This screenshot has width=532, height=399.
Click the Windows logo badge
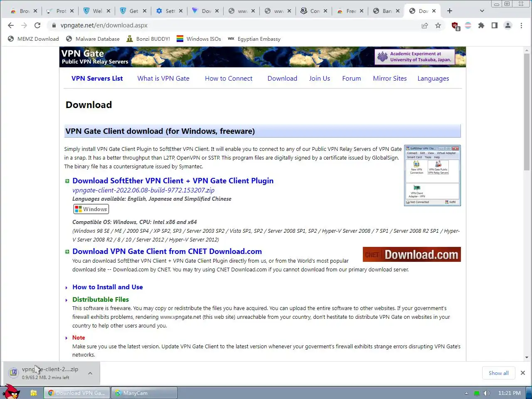91,209
